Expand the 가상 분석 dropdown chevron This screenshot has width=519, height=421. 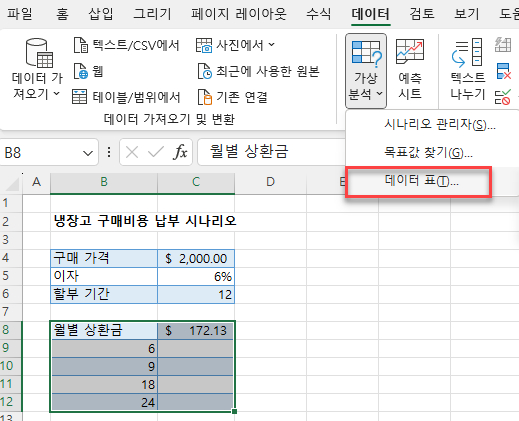[380, 94]
